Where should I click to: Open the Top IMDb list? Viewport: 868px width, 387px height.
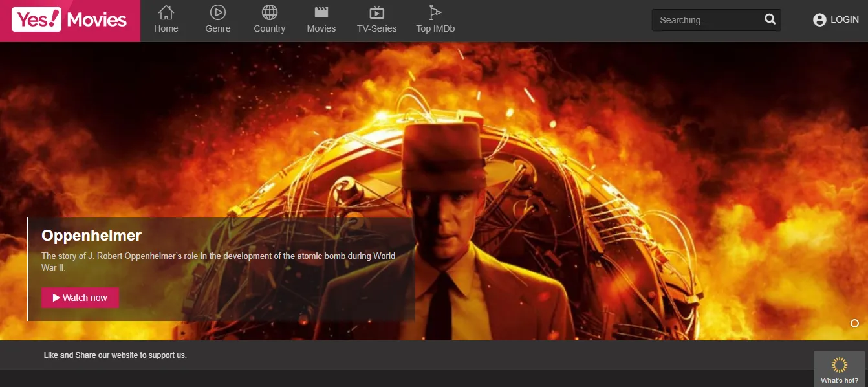[435, 21]
